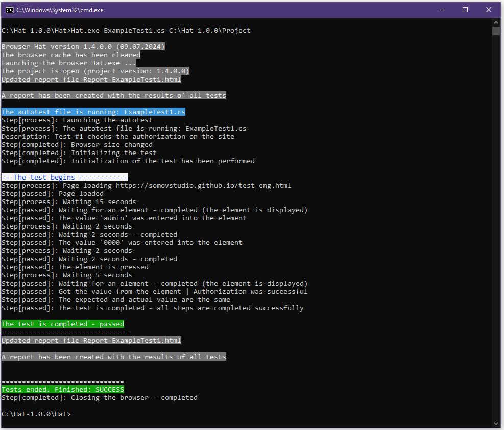Click 'Step[completed]: Browser size changed' line

pos(77,145)
